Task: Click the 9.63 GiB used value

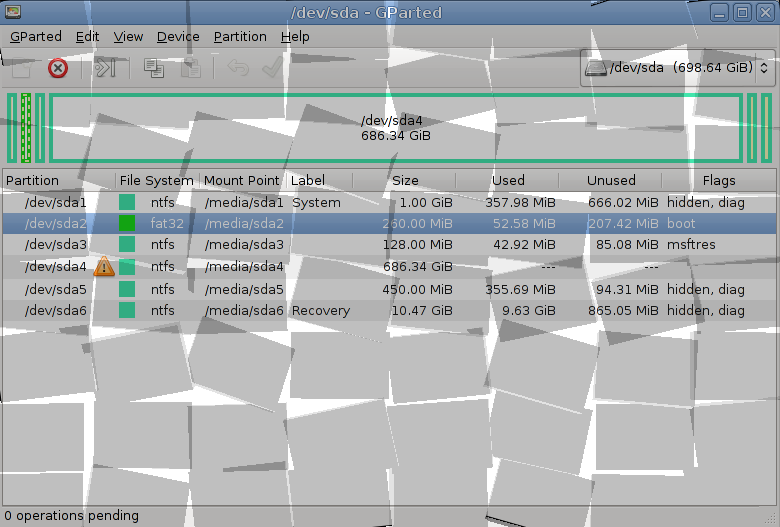Action: click(x=529, y=311)
